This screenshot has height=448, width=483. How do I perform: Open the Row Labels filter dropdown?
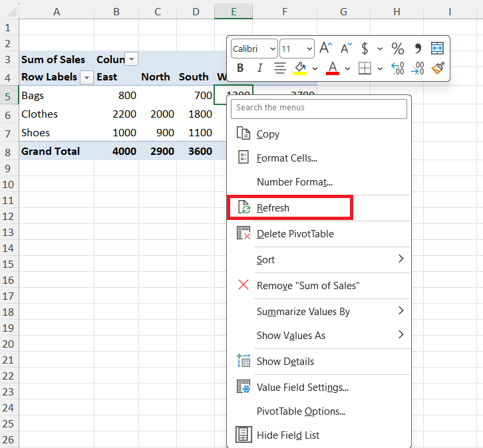pos(88,77)
